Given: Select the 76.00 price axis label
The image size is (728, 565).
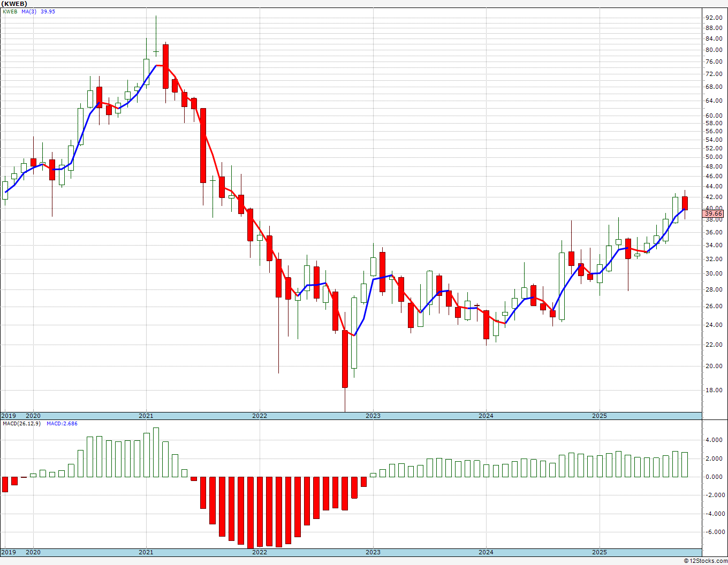Looking at the screenshot, I should (714, 62).
